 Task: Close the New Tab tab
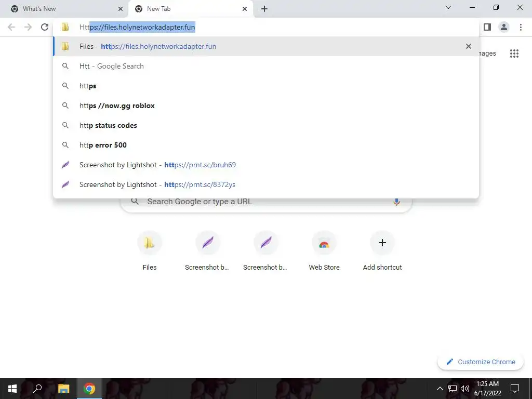(x=245, y=9)
